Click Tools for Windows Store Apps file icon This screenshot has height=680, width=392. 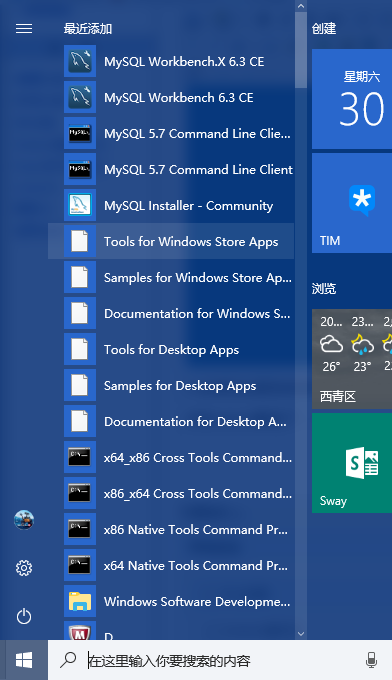[80, 241]
